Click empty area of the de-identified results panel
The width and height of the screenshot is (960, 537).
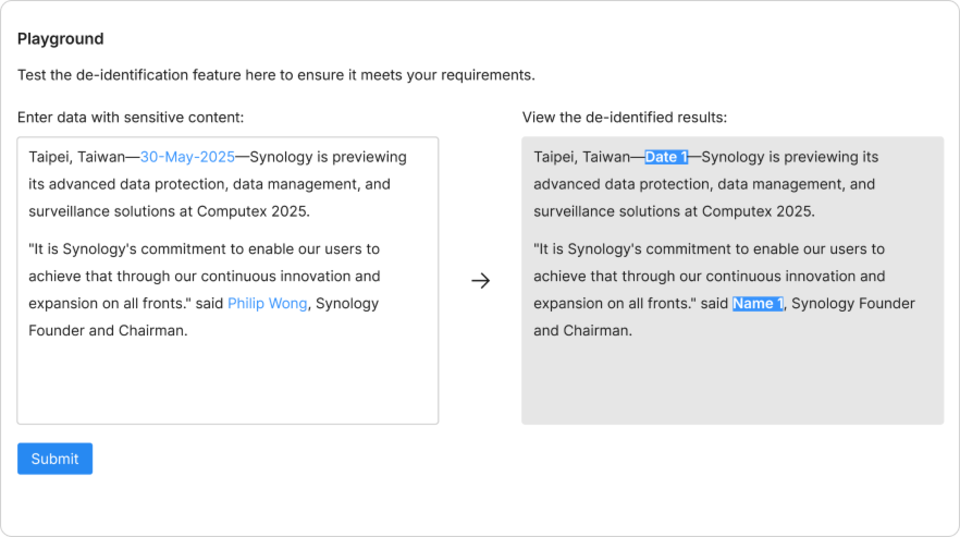click(x=732, y=385)
